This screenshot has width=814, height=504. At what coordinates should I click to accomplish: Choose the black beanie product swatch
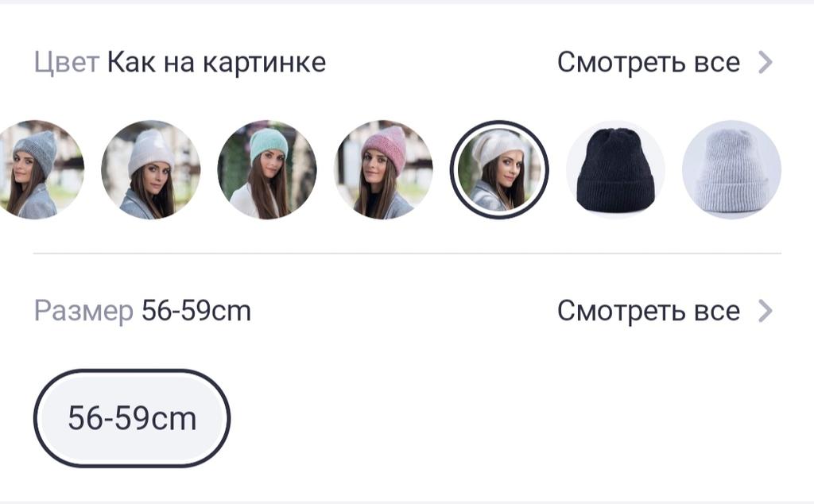616,170
